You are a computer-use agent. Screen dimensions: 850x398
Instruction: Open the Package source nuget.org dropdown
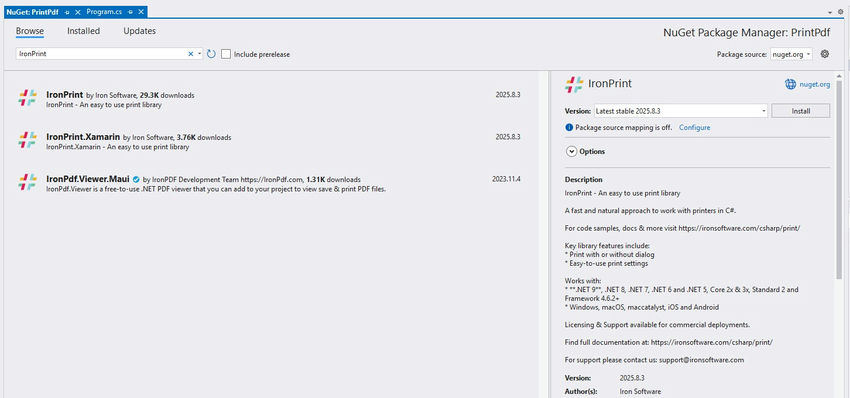tap(791, 54)
